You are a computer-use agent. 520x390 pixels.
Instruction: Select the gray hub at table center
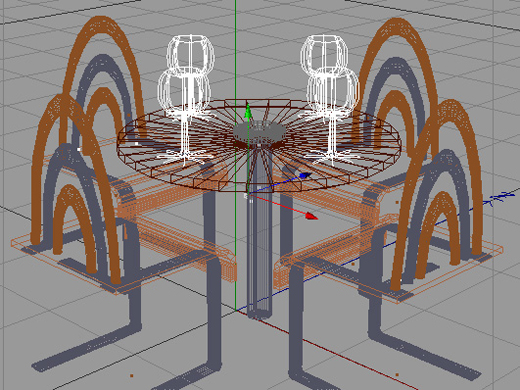coord(259,133)
